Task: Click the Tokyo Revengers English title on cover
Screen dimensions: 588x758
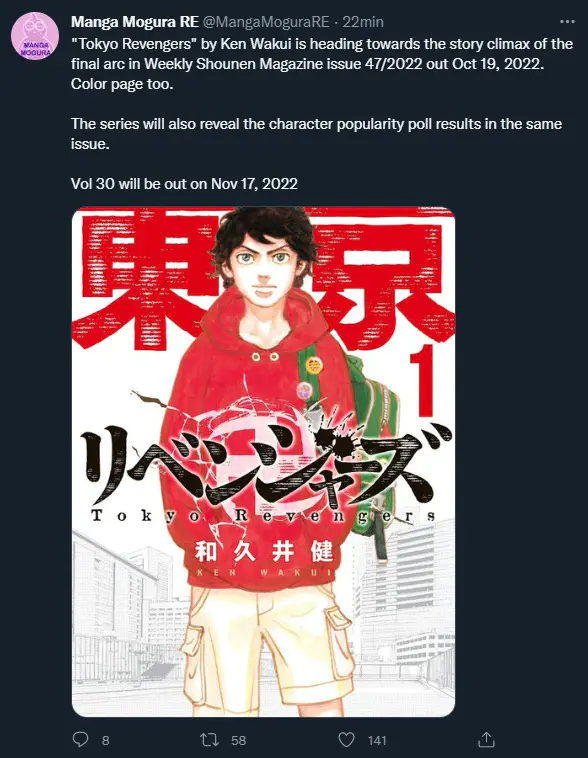Action: (x=263, y=516)
